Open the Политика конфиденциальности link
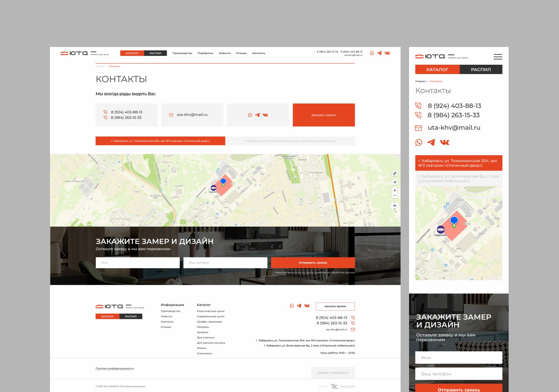This screenshot has height=392, width=559. [x=114, y=368]
